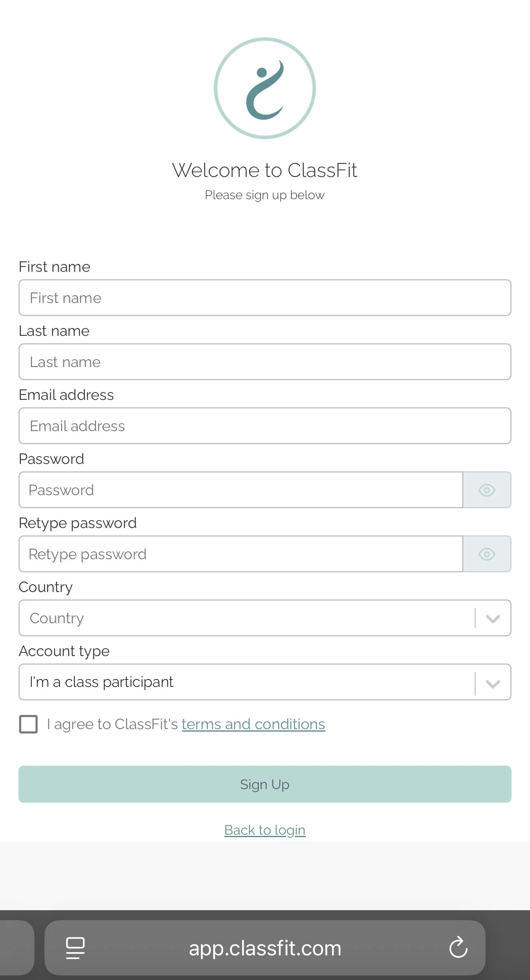This screenshot has height=980, width=530.
Task: Select the Email address text box
Action: pos(265,426)
